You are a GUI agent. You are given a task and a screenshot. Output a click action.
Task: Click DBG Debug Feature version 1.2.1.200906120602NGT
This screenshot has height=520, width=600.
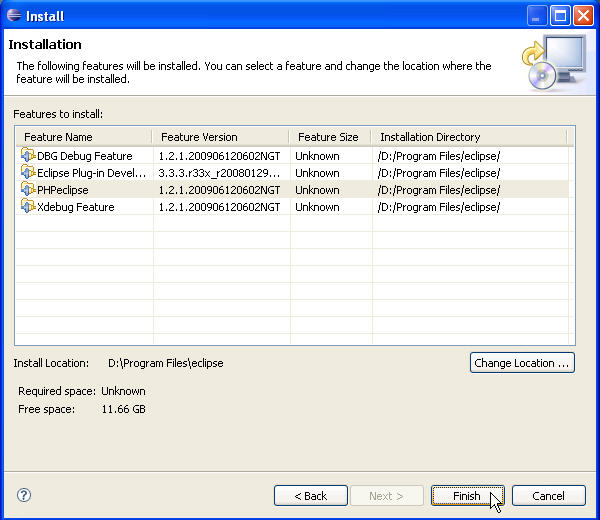point(219,156)
